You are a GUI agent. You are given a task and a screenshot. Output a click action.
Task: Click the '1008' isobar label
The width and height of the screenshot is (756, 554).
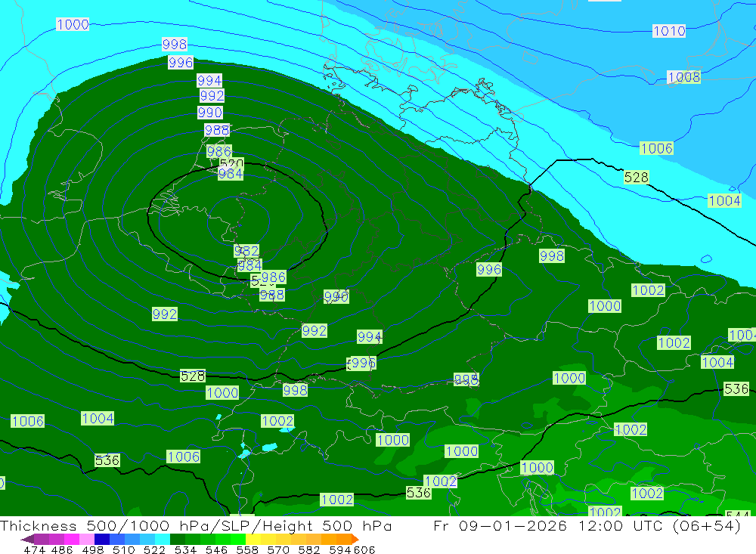coord(683,77)
